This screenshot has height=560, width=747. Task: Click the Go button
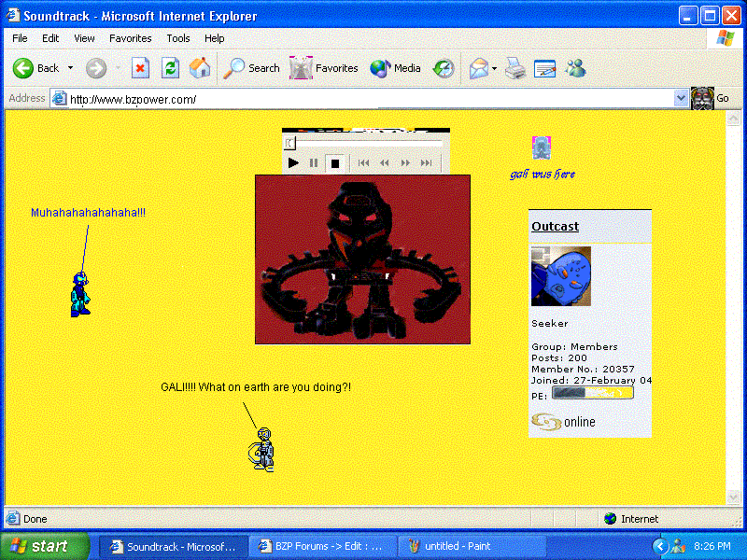710,99
